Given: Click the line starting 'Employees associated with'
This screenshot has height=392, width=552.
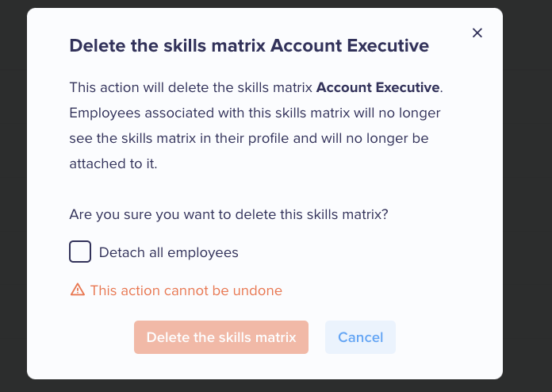Looking at the screenshot, I should 255,113.
